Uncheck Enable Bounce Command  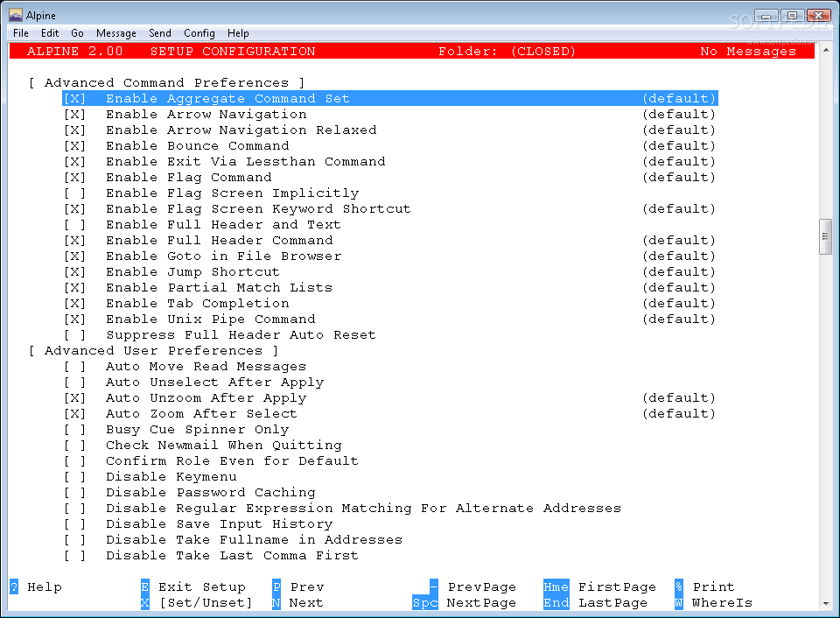click(x=74, y=146)
